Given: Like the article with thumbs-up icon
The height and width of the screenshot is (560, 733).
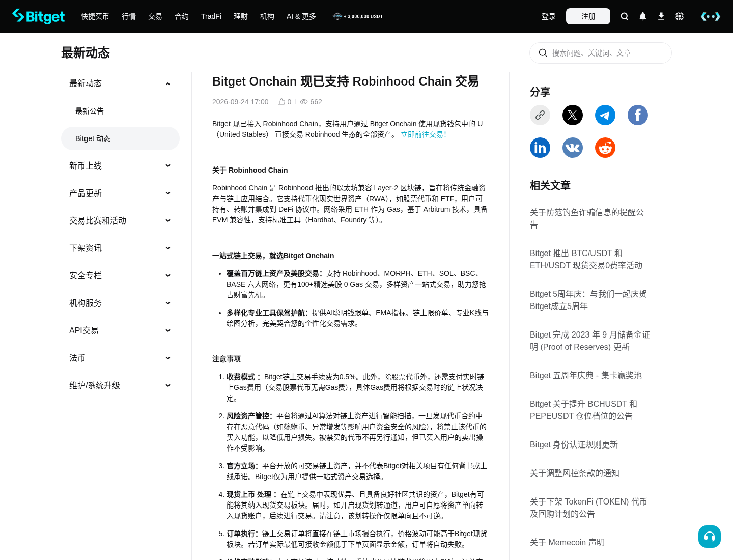Looking at the screenshot, I should (x=281, y=102).
